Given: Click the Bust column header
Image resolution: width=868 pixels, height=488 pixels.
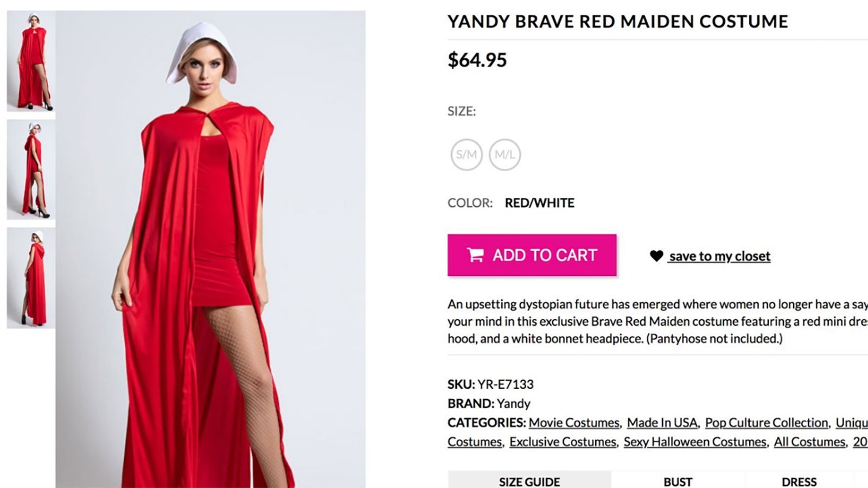Looking at the screenshot, I should click(x=678, y=481).
